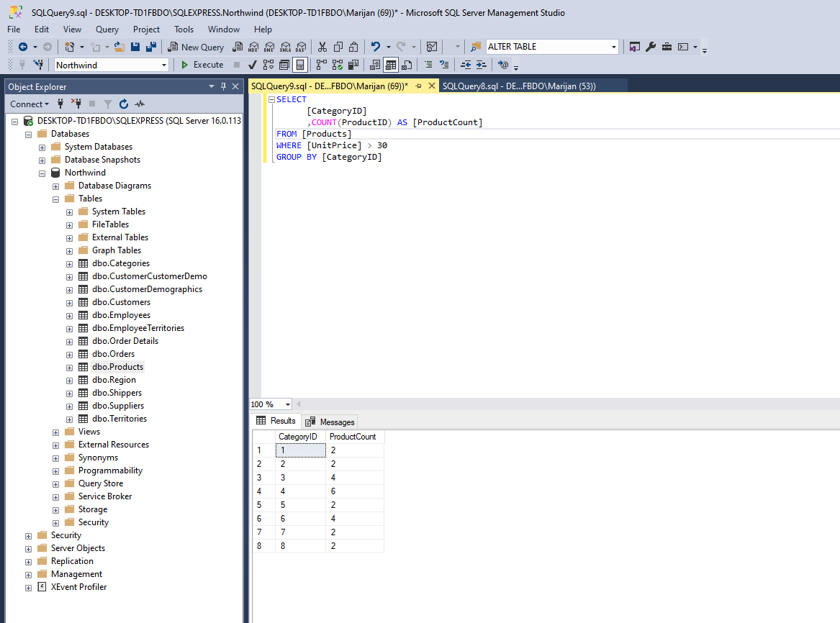Click the Copy icon in the toolbar
840x623 pixels.
point(338,47)
